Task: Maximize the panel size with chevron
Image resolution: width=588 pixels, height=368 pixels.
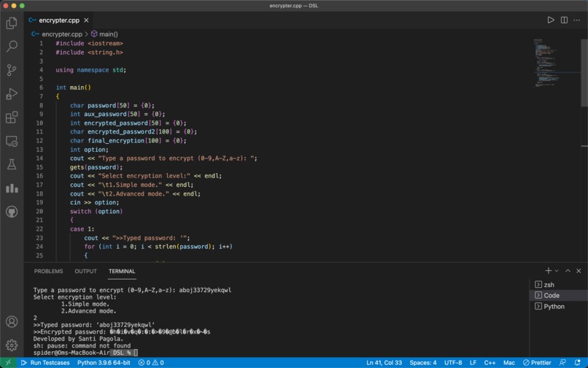Action: click(x=568, y=271)
